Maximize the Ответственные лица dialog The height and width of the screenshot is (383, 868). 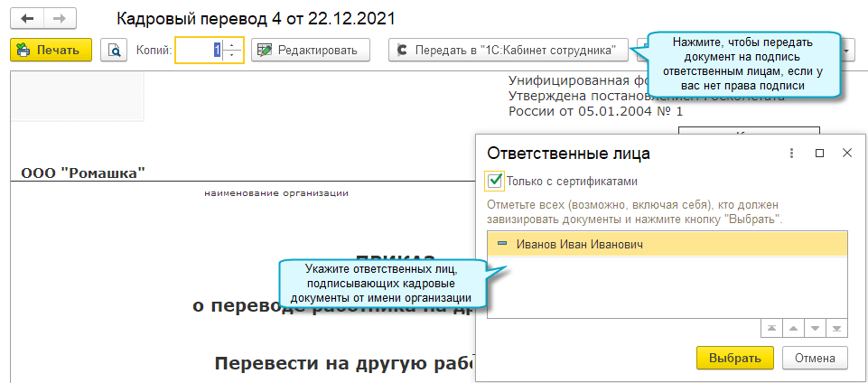(x=820, y=154)
